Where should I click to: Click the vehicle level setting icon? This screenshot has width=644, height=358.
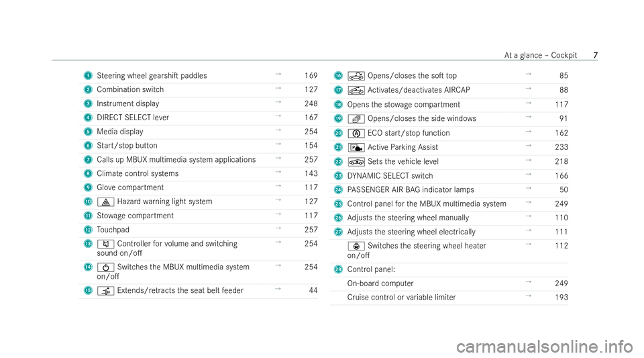356,162
